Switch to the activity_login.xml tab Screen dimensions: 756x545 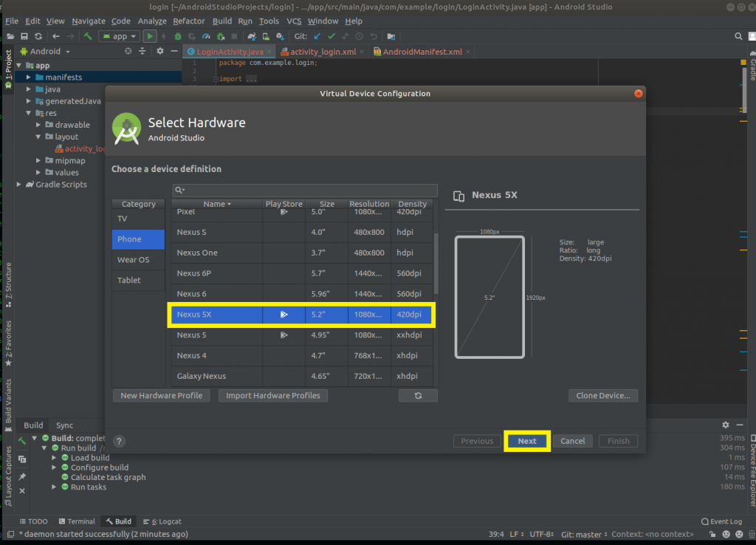tap(323, 52)
